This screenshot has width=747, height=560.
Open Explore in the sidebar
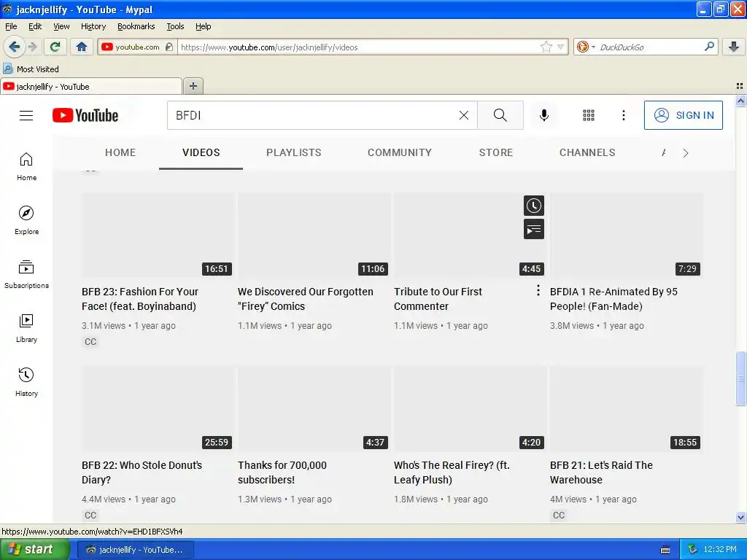tap(26, 220)
